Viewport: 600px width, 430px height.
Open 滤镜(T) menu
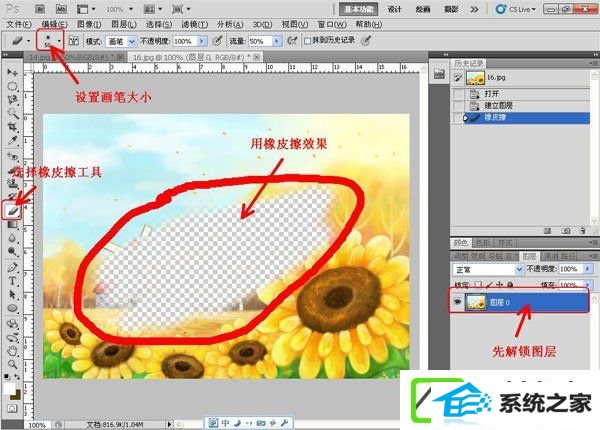click(x=194, y=25)
